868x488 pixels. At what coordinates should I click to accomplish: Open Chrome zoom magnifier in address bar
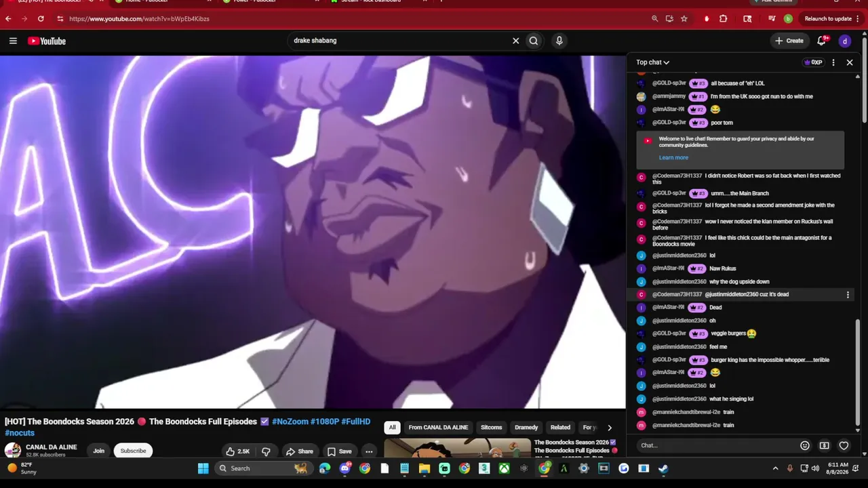coord(654,19)
